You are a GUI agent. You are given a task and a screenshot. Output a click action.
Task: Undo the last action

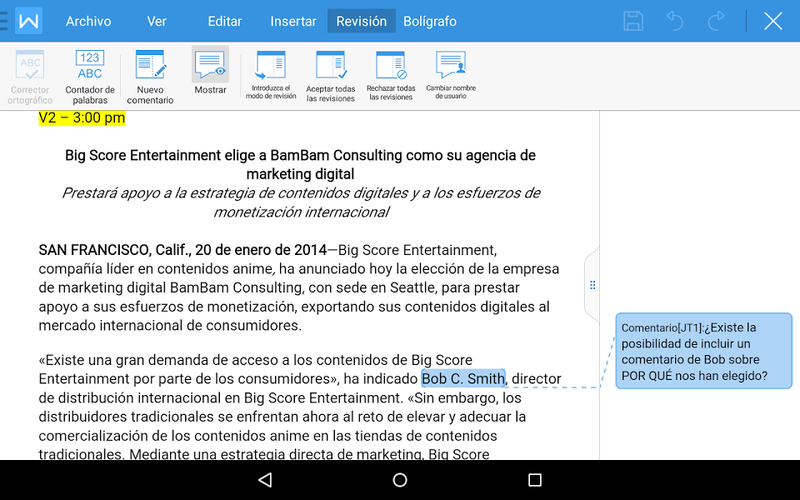[675, 21]
